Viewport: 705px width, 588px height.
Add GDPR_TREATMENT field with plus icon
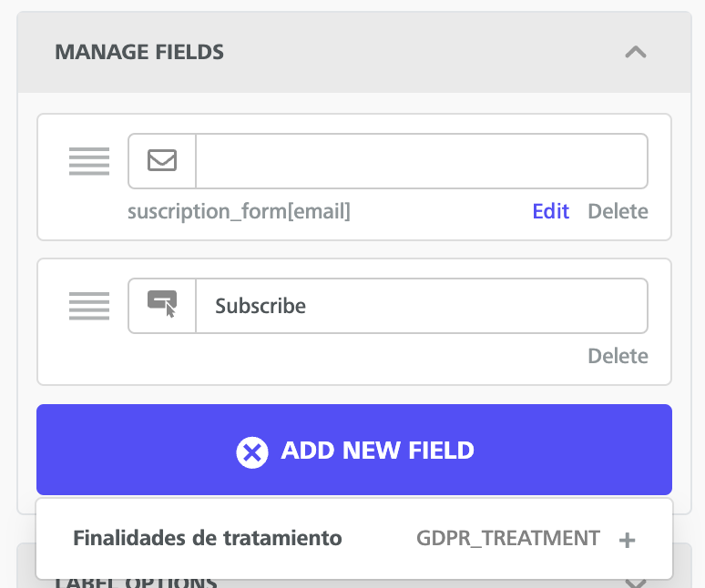pos(627,540)
